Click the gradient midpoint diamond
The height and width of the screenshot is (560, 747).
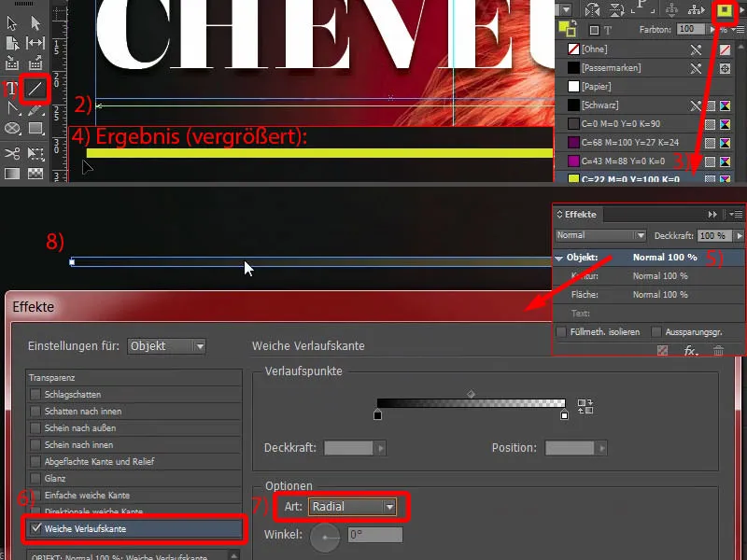click(471, 393)
